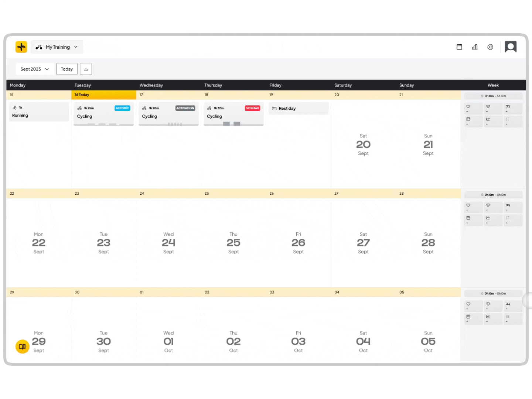Open Tuesday's Aerobic Cycling workout
This screenshot has height=399, width=532.
[103, 114]
